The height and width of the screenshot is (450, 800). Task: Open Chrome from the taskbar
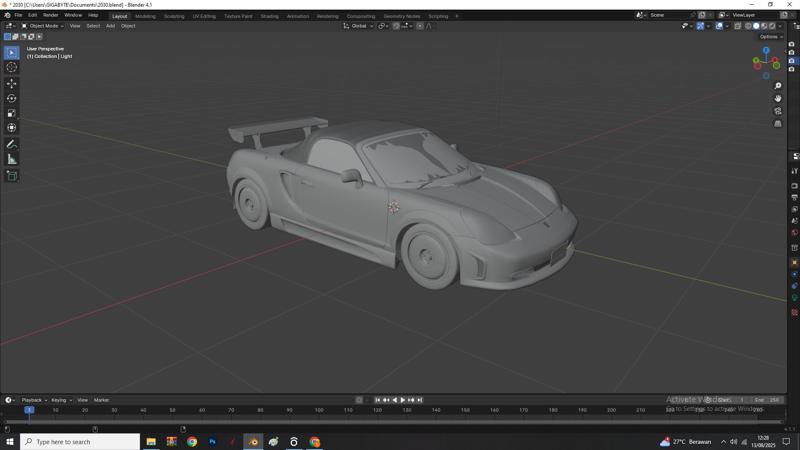click(x=192, y=442)
